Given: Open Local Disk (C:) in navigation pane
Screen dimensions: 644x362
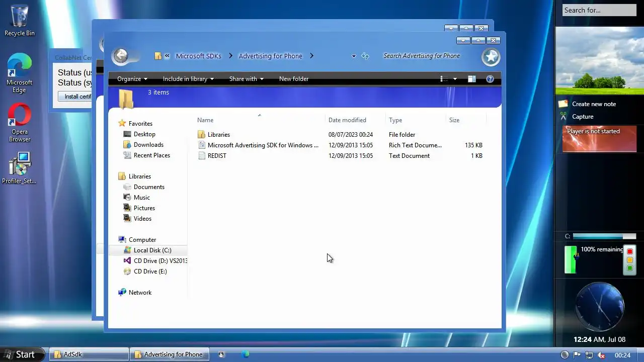Looking at the screenshot, I should [x=147, y=250].
